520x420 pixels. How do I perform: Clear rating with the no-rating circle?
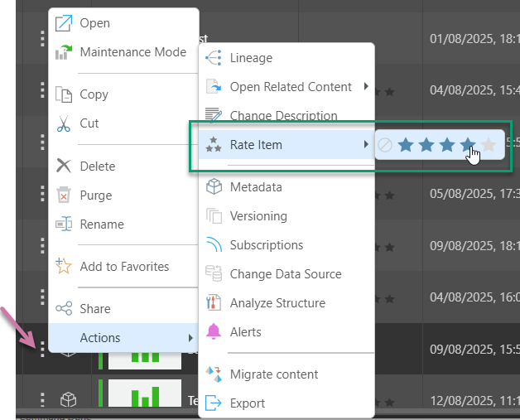coord(385,146)
